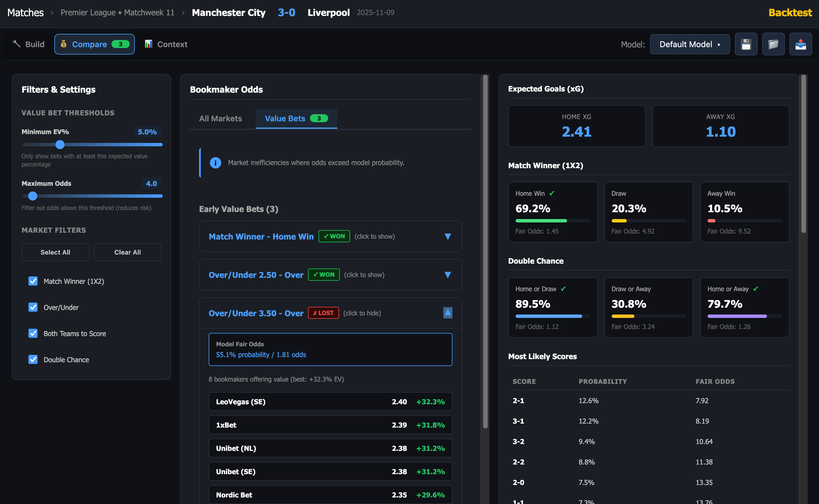Image resolution: width=819 pixels, height=504 pixels.
Task: Click the export/upload tray icon
Action: (x=801, y=44)
